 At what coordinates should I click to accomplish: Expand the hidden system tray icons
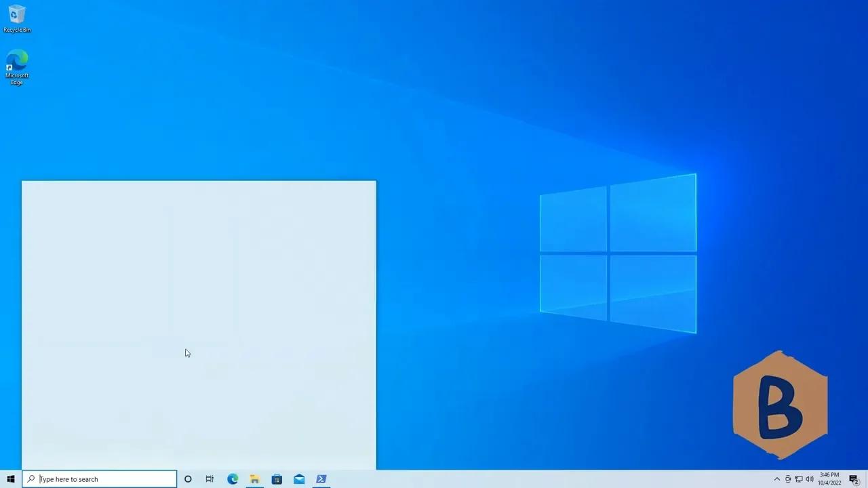[x=776, y=479]
